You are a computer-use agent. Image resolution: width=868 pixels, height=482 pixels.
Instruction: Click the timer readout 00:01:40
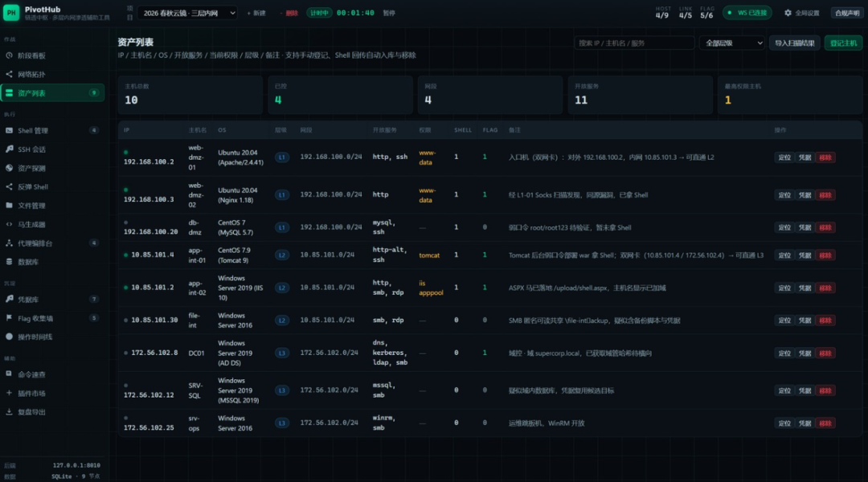(x=355, y=13)
